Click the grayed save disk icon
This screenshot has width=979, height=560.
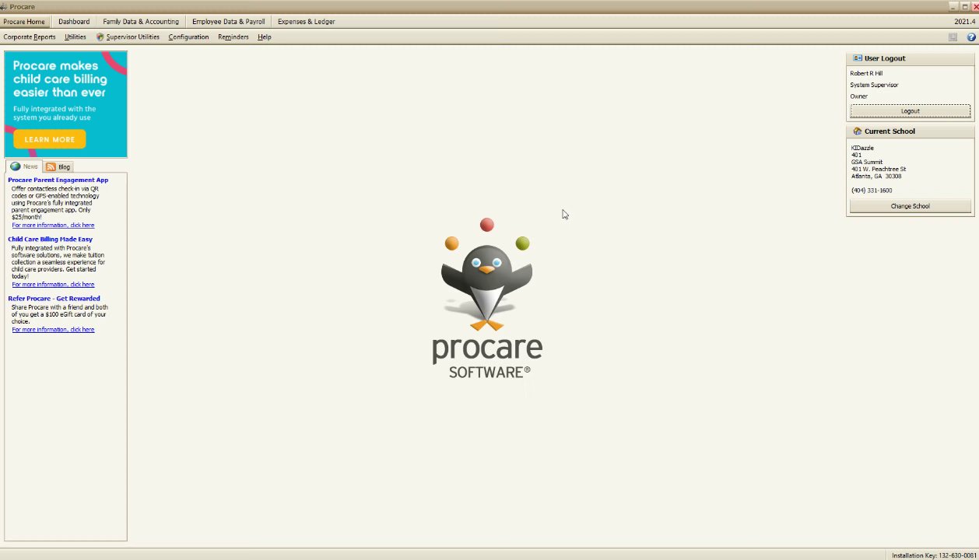click(953, 37)
